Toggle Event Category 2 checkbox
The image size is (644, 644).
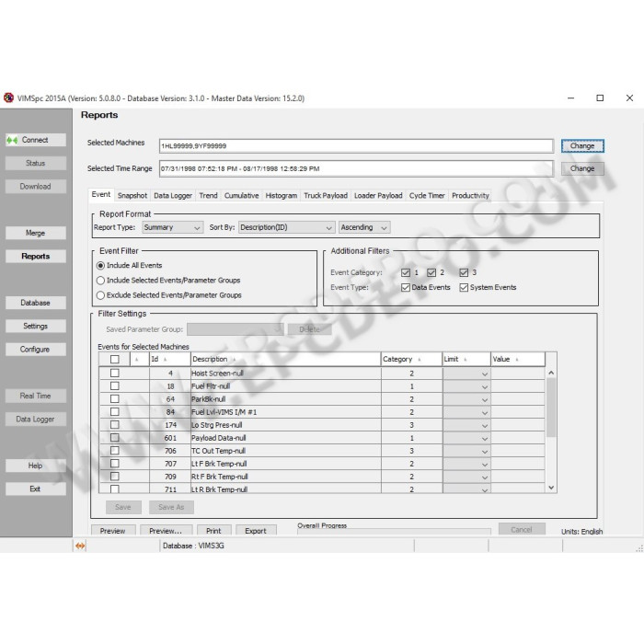(x=431, y=272)
